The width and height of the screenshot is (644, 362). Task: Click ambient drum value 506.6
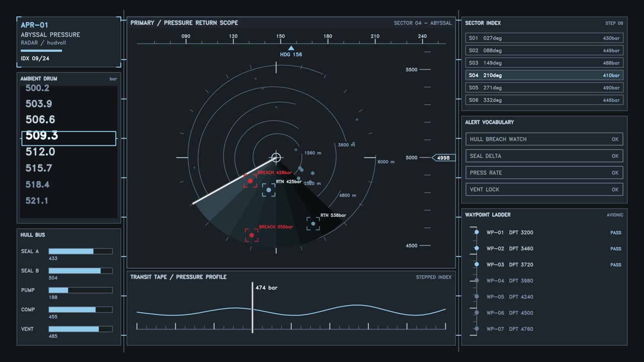40,120
